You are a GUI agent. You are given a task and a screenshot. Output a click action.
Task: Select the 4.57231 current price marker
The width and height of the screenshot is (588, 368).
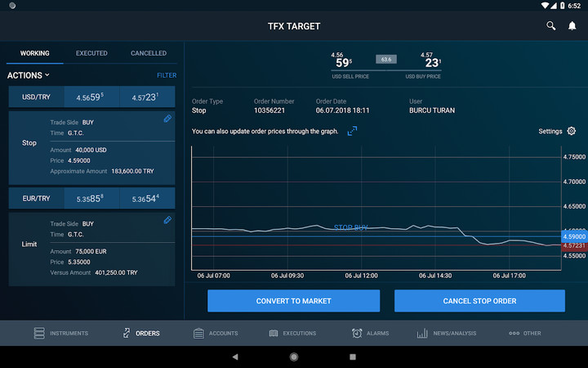tap(574, 245)
